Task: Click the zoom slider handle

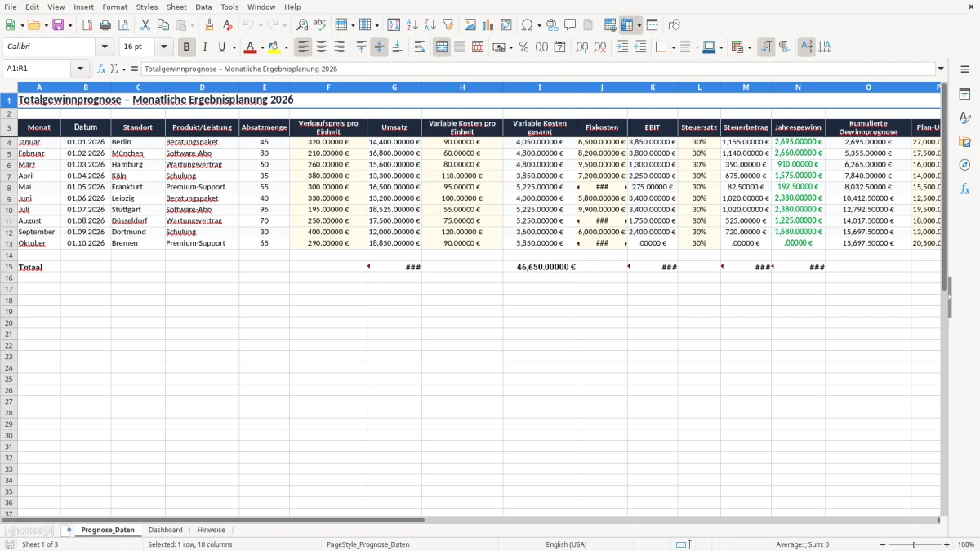Action: (915, 544)
